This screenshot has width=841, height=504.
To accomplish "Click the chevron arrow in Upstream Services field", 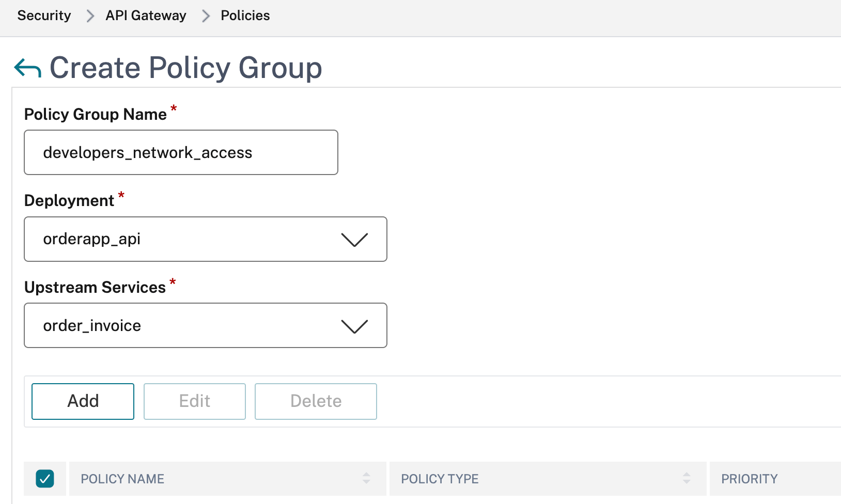I will click(x=354, y=326).
